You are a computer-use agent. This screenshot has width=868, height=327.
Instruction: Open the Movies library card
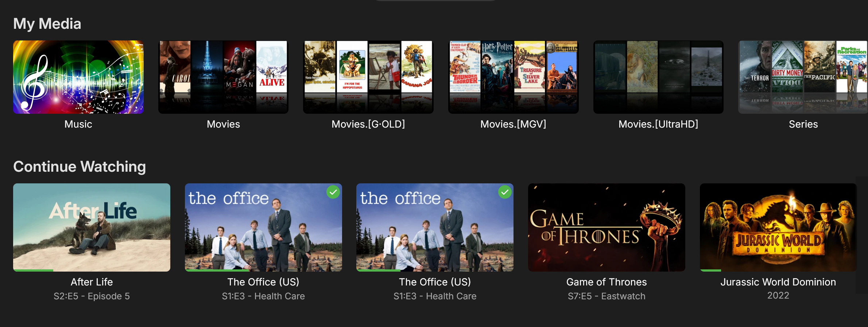pos(223,77)
